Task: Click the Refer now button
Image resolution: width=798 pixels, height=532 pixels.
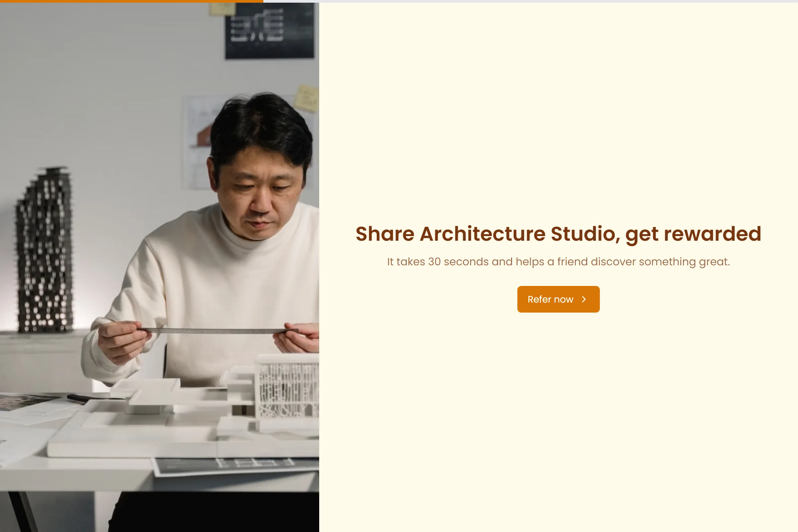Action: pos(558,299)
